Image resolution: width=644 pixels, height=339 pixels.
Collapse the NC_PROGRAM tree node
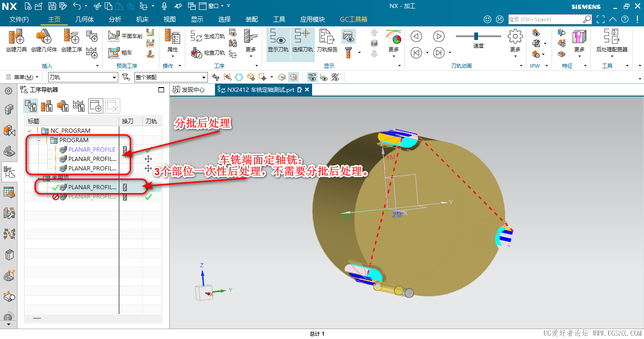click(30, 131)
